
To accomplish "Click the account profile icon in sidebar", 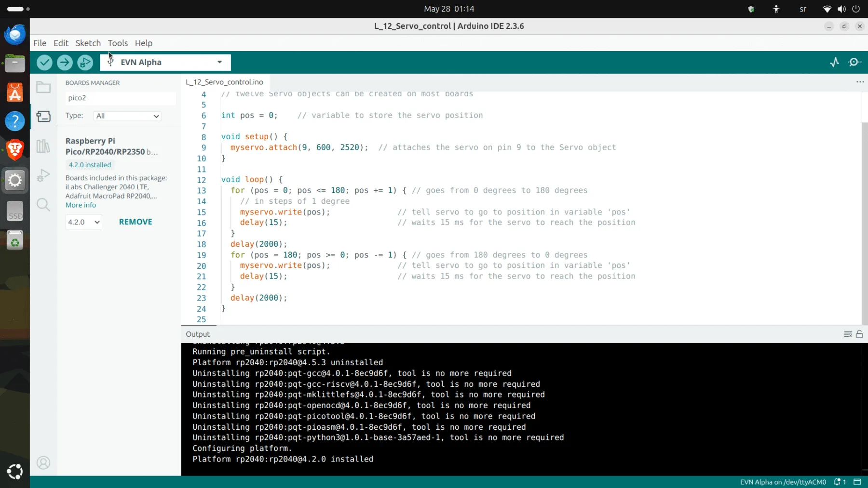I will coord(43,463).
